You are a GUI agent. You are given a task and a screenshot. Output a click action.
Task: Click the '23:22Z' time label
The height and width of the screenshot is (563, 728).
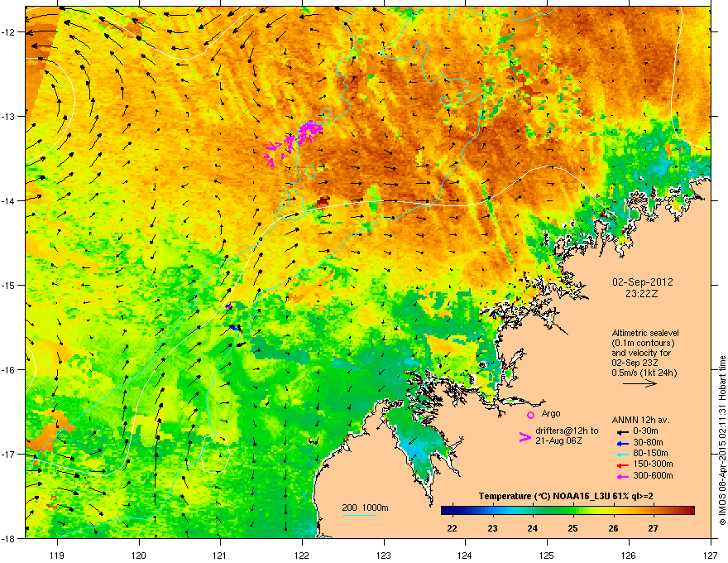point(641,294)
